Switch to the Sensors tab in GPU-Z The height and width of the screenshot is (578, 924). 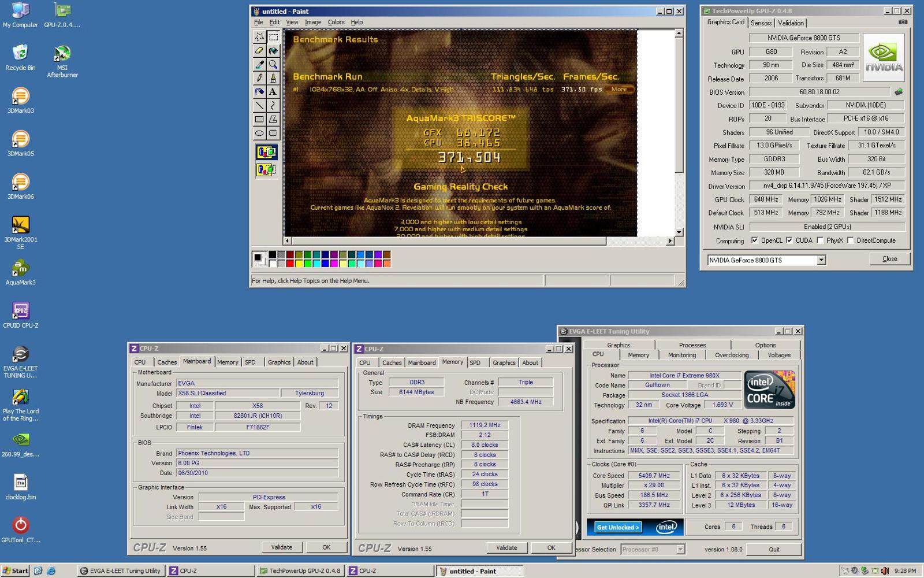coord(761,23)
